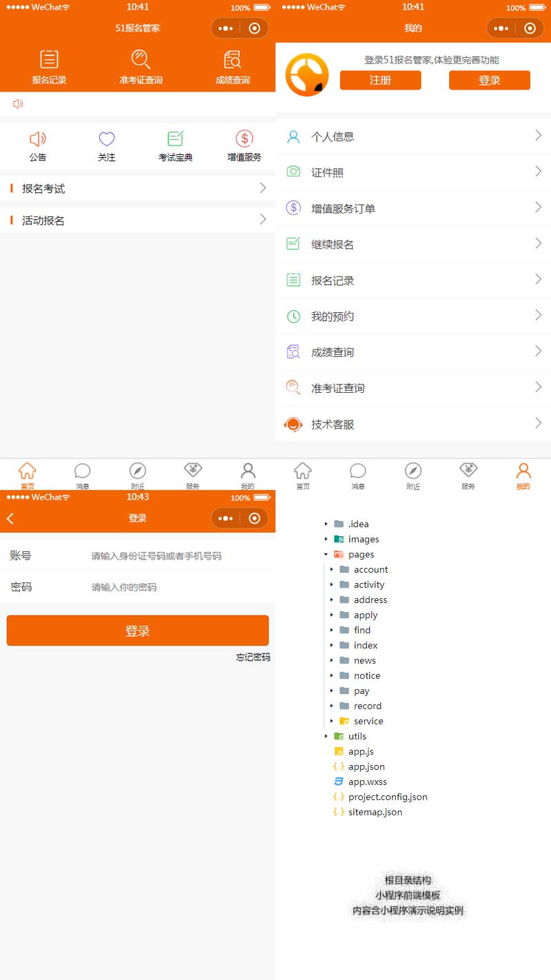This screenshot has width=551, height=980.
Task: Open 成绩查询 icon in the orange header
Action: tap(233, 60)
